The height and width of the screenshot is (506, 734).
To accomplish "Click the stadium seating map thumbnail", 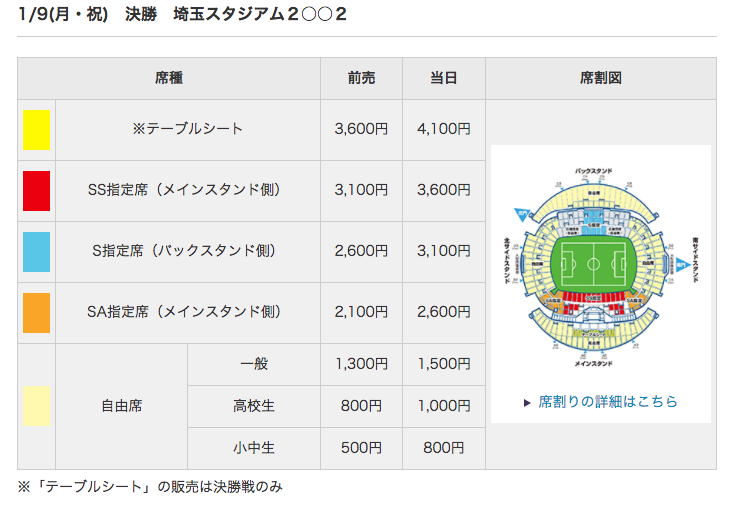I will click(601, 267).
